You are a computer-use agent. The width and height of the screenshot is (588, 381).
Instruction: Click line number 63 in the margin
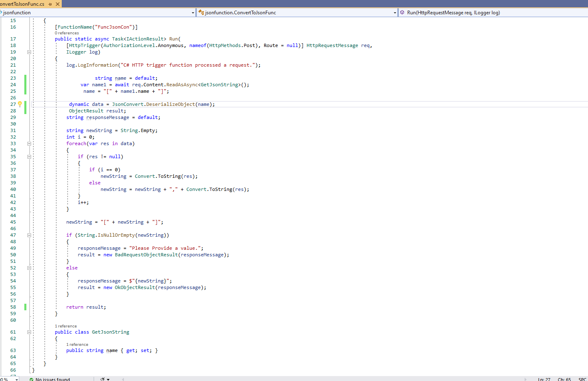tap(13, 350)
